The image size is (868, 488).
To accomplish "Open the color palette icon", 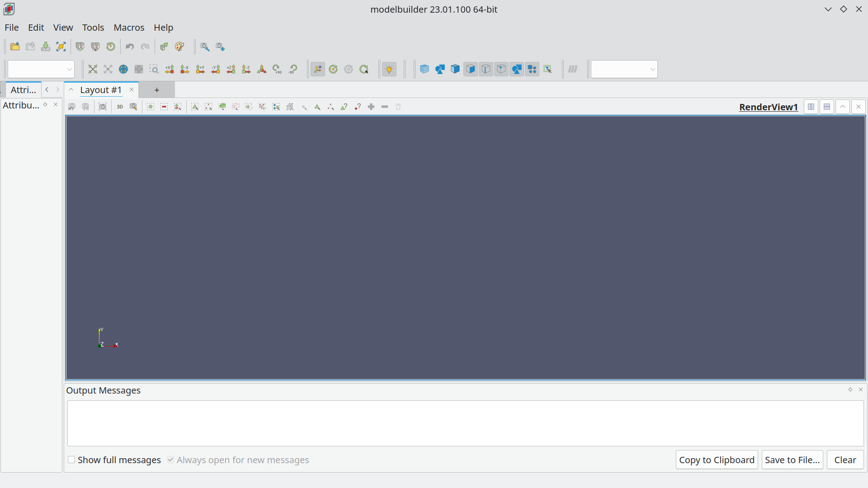I will (x=179, y=47).
